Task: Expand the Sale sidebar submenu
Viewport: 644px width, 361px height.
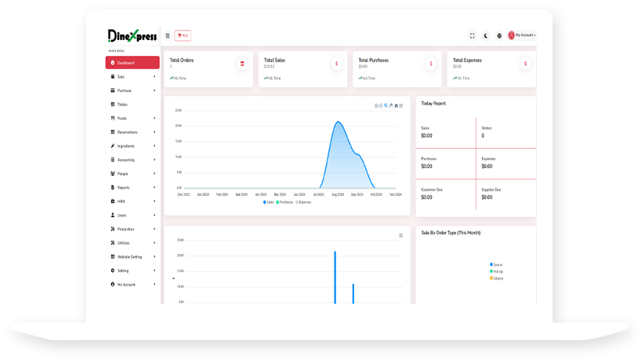Action: (x=154, y=77)
